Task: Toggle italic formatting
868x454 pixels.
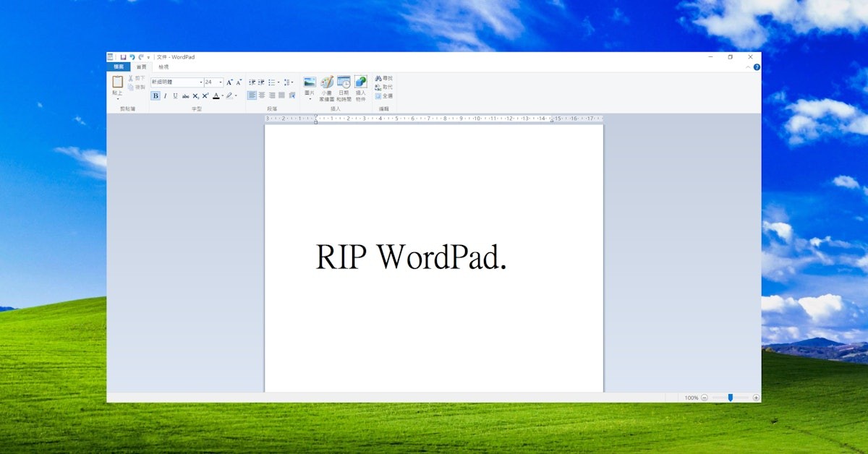Action: click(165, 95)
